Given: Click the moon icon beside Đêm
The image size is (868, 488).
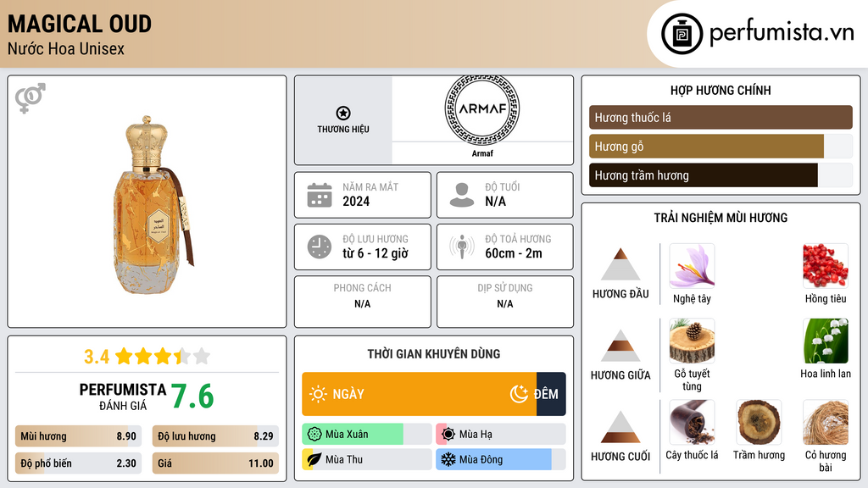Looking at the screenshot, I should [x=519, y=394].
